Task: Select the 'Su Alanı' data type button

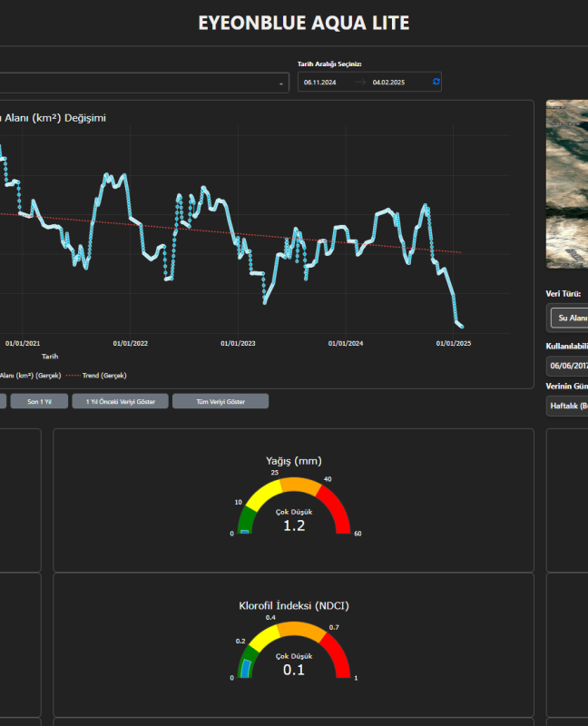Action: tap(570, 319)
